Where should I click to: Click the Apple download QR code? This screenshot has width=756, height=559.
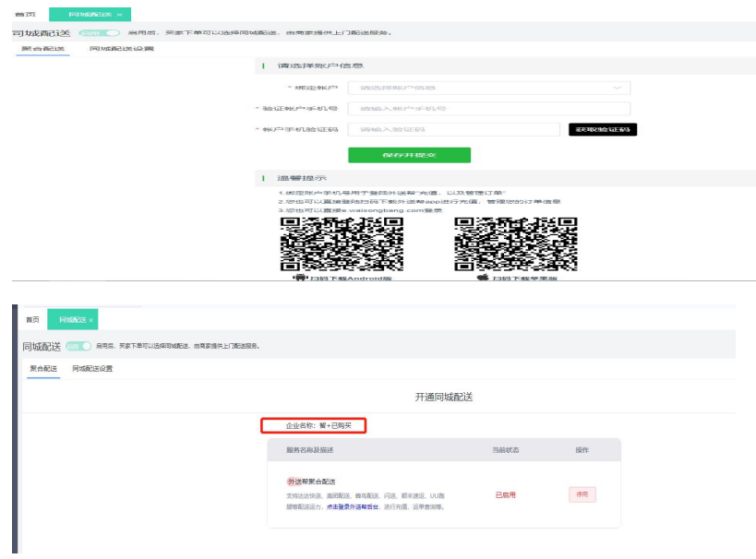tap(515, 244)
